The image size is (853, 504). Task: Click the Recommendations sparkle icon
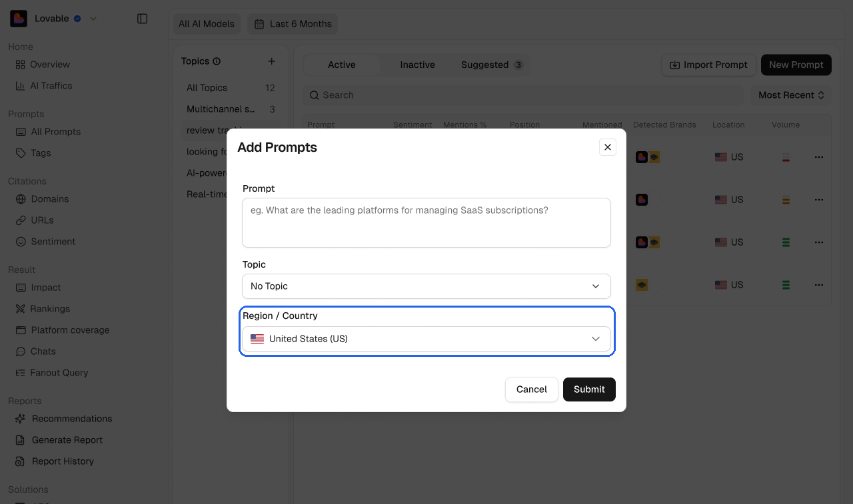[x=21, y=419]
